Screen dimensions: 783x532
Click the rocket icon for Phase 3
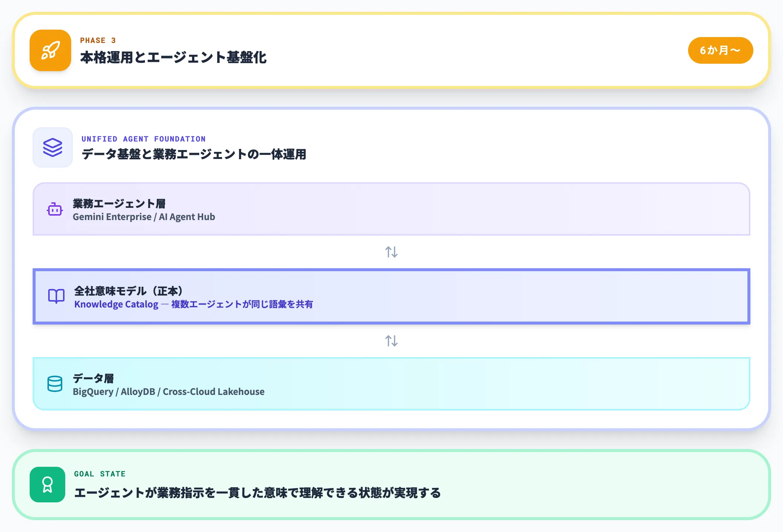point(50,51)
